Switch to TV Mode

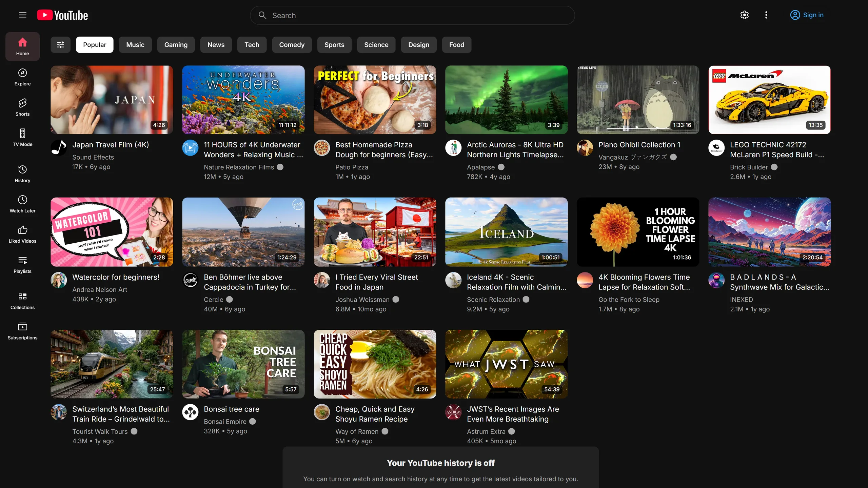(x=22, y=137)
